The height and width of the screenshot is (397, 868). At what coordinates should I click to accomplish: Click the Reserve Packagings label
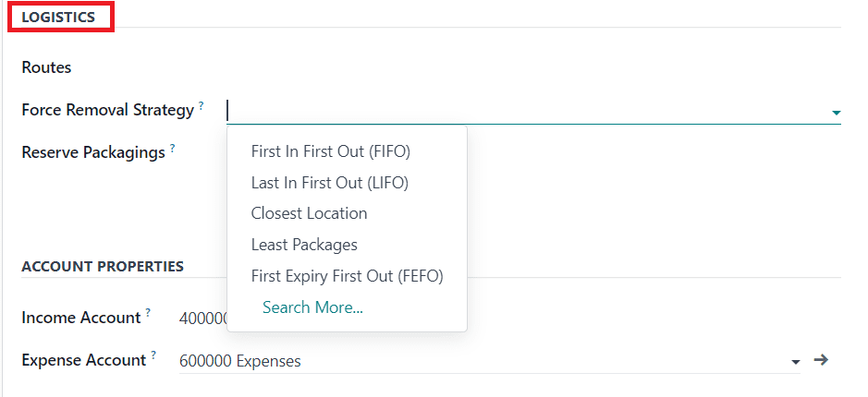tap(93, 152)
